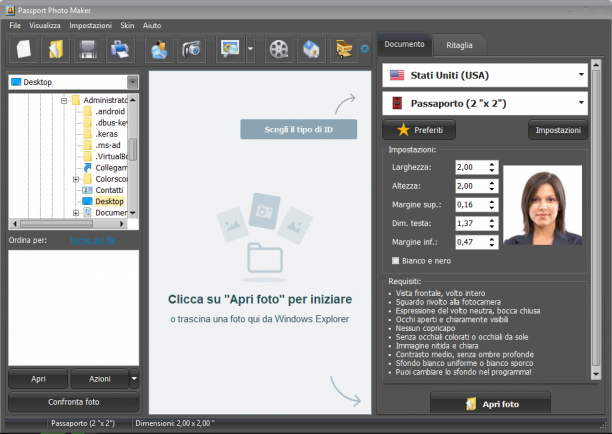This screenshot has width=612, height=434.
Task: Open the dropdown arrow next to picture viewer icon
Action: click(250, 49)
